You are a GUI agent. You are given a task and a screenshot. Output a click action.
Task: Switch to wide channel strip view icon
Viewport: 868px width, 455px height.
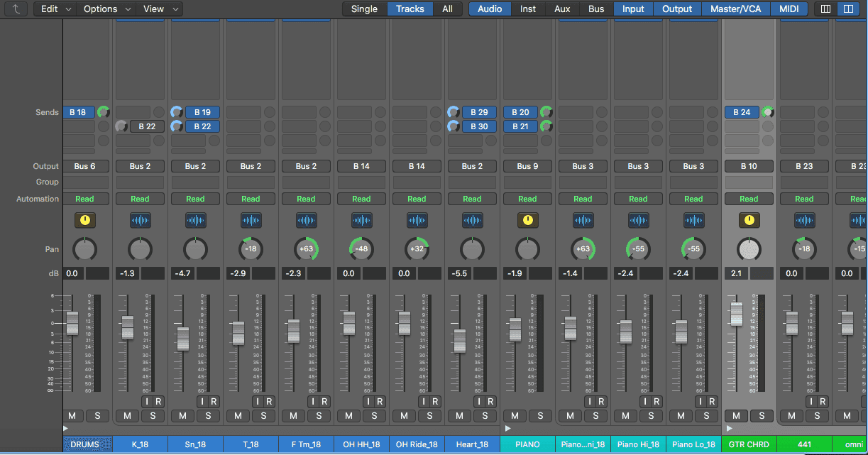point(847,9)
